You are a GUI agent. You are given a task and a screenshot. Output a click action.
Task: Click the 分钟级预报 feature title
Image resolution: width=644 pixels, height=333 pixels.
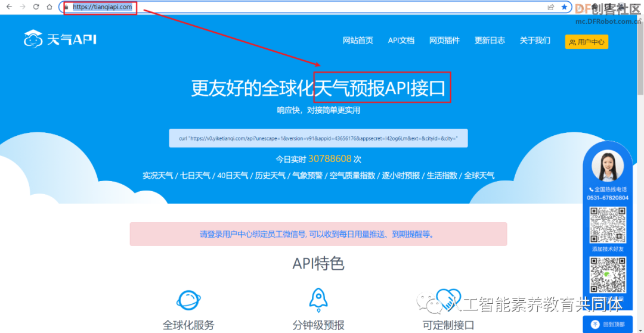[318, 326]
